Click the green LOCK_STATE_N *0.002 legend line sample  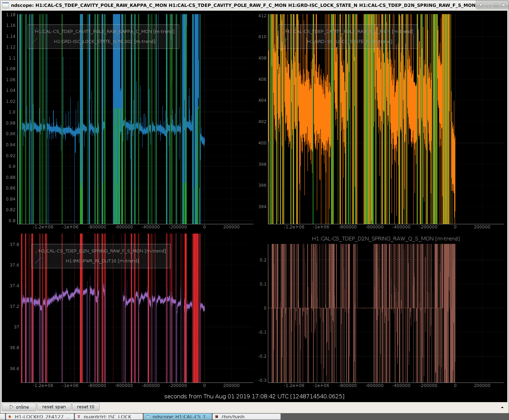coord(34,41)
